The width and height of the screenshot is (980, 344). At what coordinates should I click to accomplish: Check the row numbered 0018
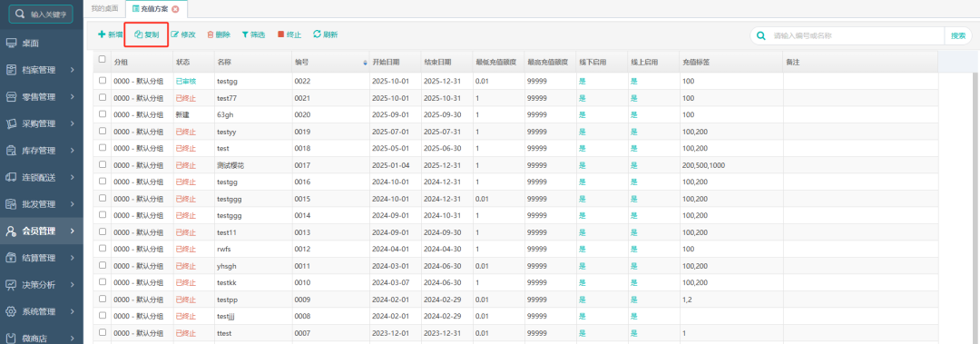pyautogui.click(x=103, y=148)
